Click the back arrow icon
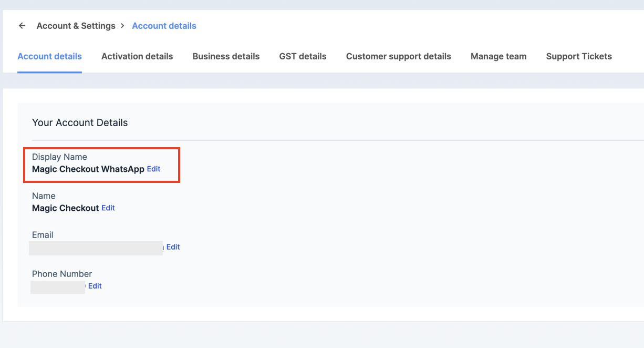 coord(22,26)
